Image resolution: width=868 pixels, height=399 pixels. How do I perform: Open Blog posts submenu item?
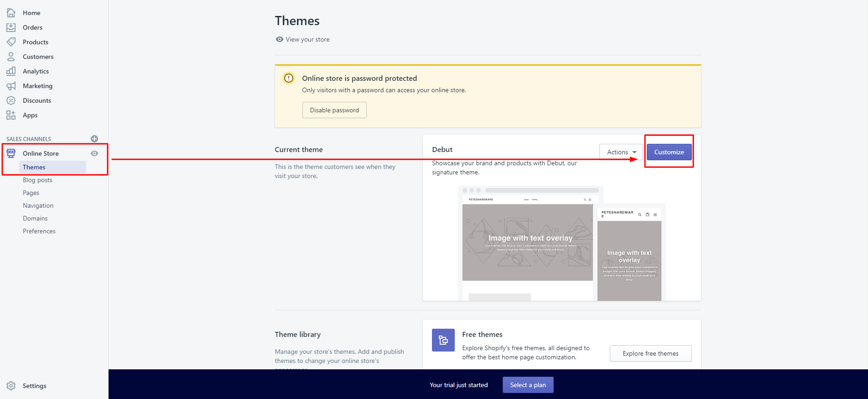[x=37, y=180]
